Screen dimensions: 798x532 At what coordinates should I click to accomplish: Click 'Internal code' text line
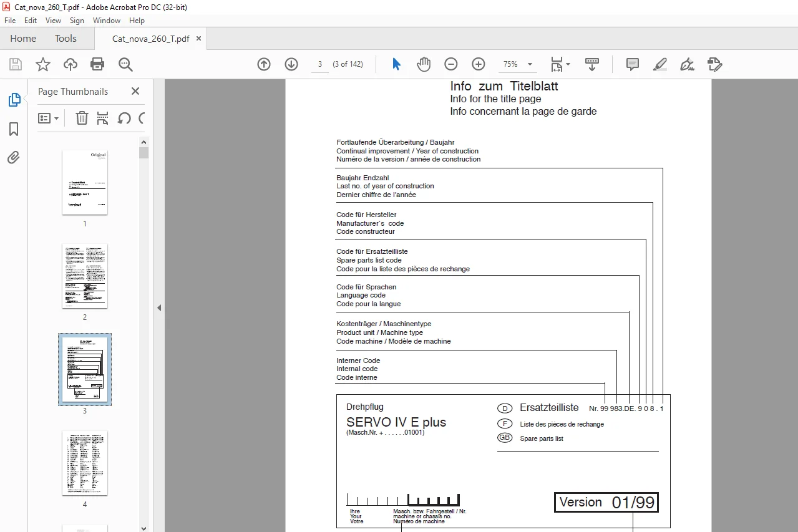pyautogui.click(x=357, y=369)
